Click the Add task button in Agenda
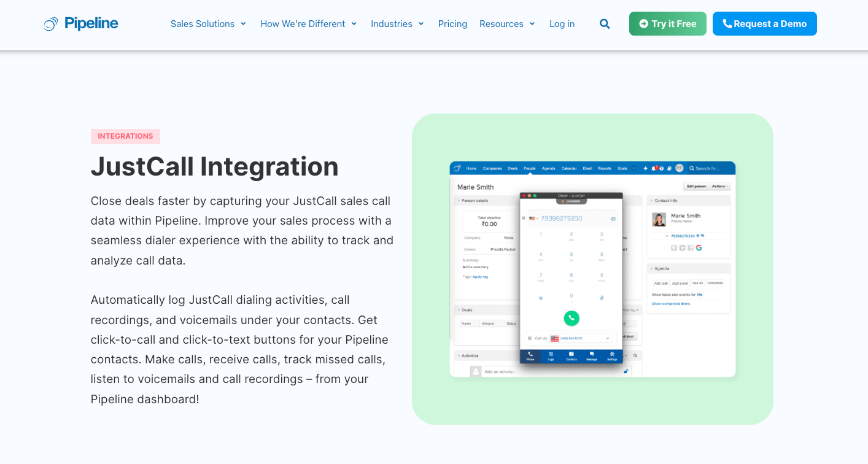 coord(661,283)
